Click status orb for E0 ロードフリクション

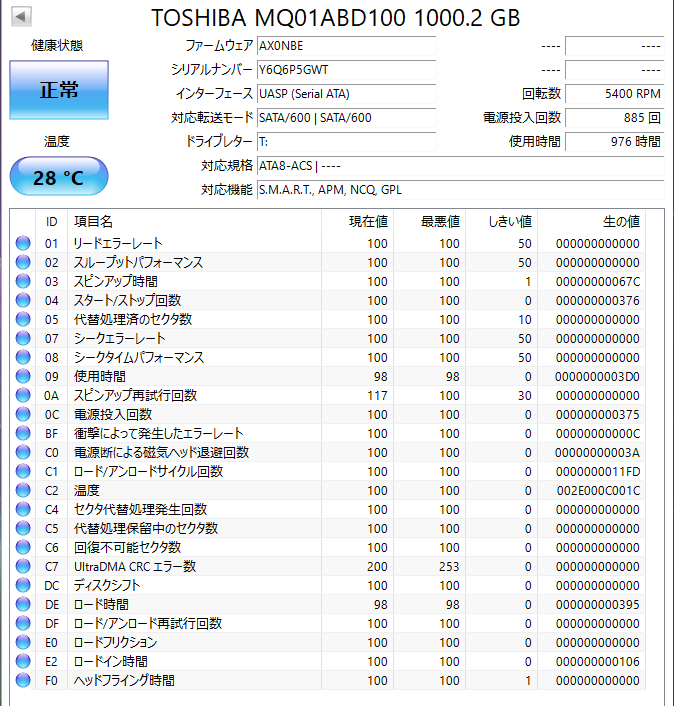23,642
